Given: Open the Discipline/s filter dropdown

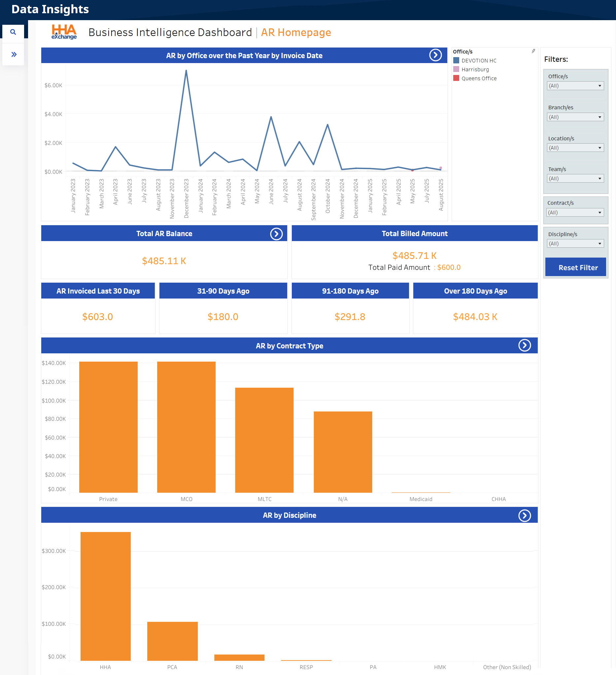Looking at the screenshot, I should 575,243.
